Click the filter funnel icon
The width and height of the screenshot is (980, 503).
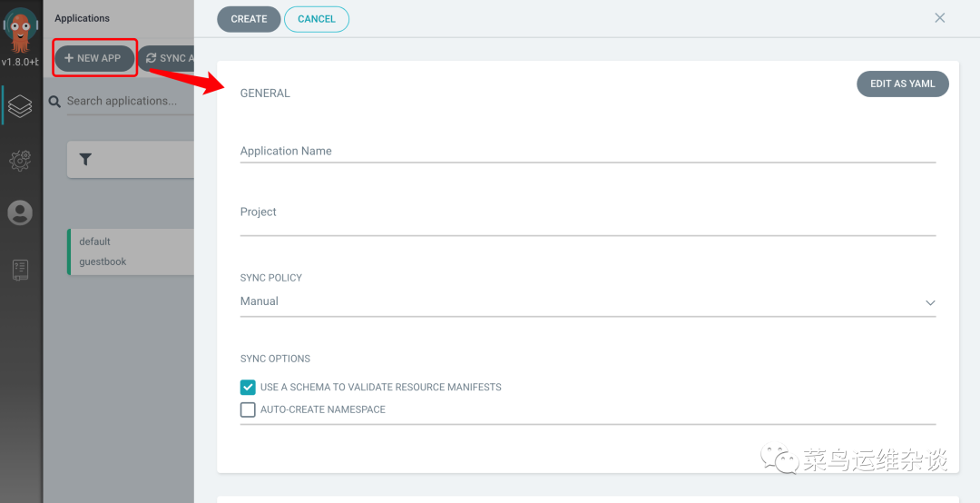click(x=85, y=160)
